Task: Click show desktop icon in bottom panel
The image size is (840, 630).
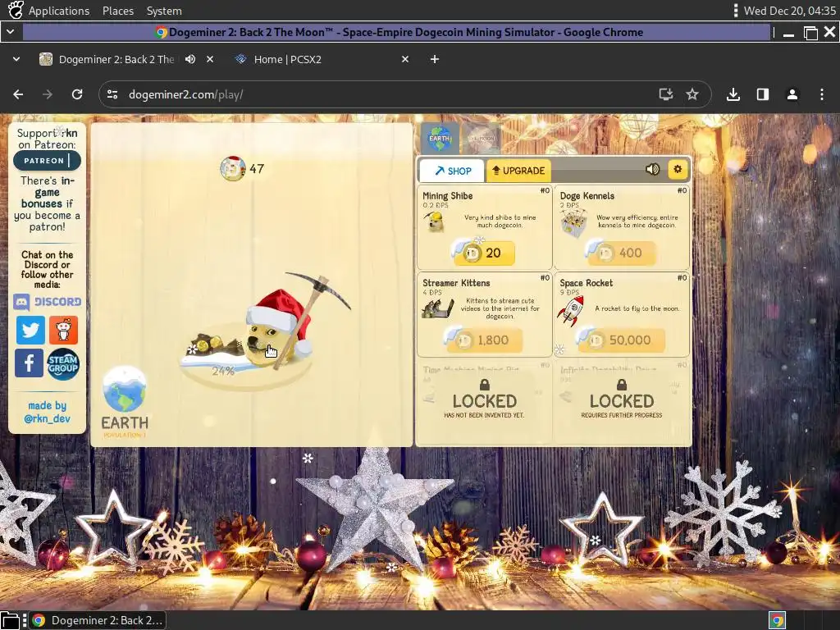Action: [10, 620]
